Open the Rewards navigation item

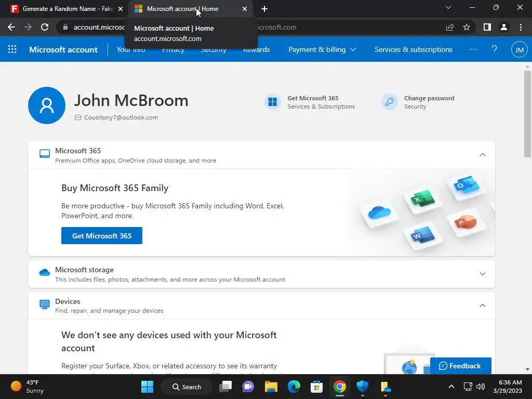pos(257,49)
